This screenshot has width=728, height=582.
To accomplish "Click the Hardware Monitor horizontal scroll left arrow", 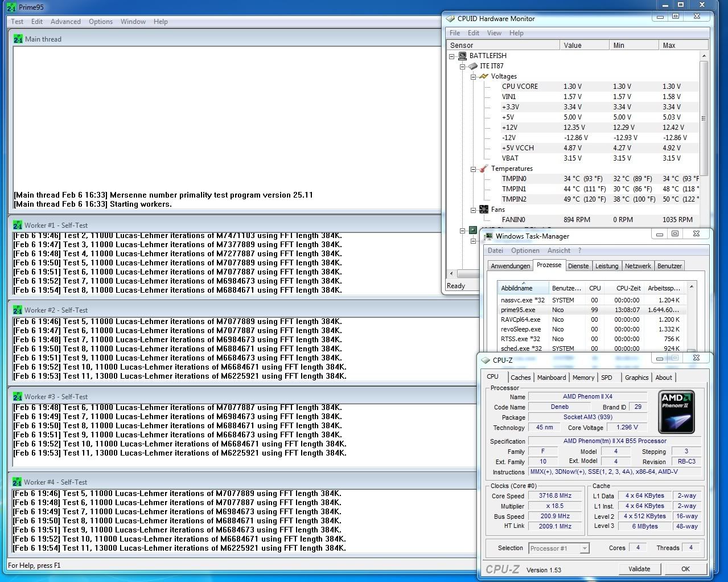I will point(452,273).
